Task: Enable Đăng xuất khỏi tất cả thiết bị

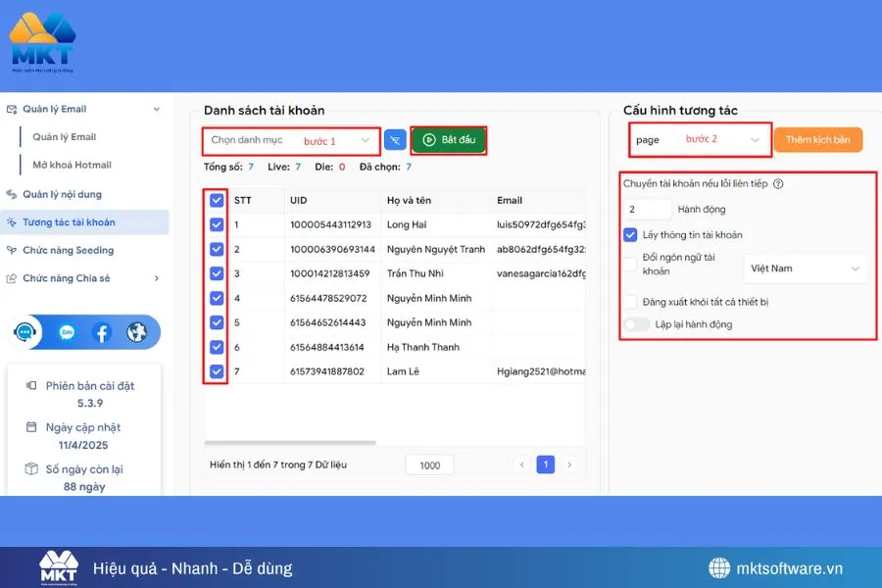Action: coord(631,302)
